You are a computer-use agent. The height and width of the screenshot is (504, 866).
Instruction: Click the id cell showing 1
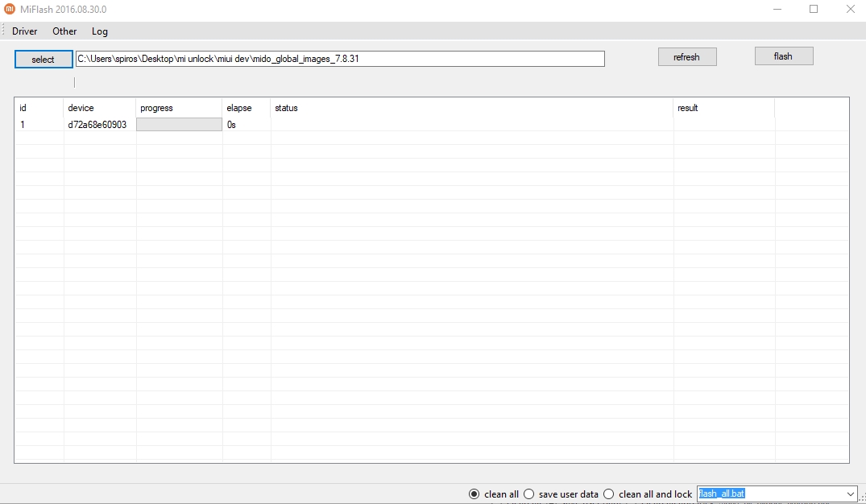(x=23, y=125)
